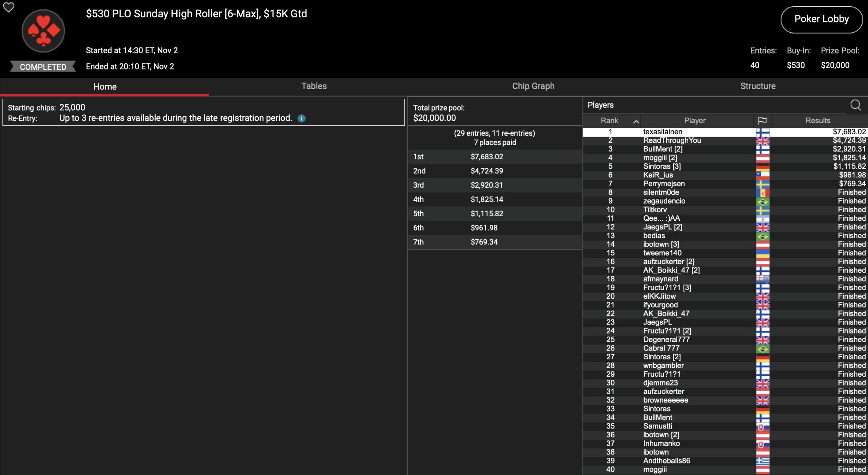Click the flag beside KeiR_ius
Screen dimensions: 868x475
click(x=763, y=175)
